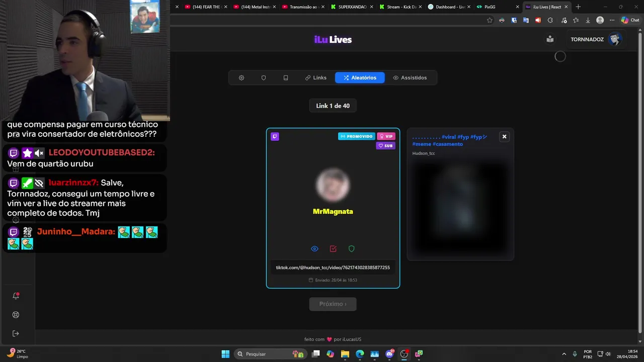The height and width of the screenshot is (362, 644).
Task: Click the luarzinnzx7 chat username
Action: 73,183
